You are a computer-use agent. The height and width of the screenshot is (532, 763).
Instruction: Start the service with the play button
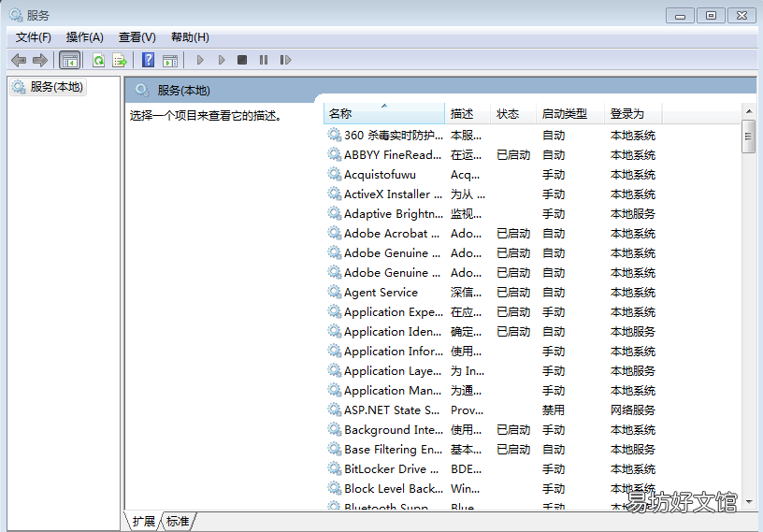200,60
